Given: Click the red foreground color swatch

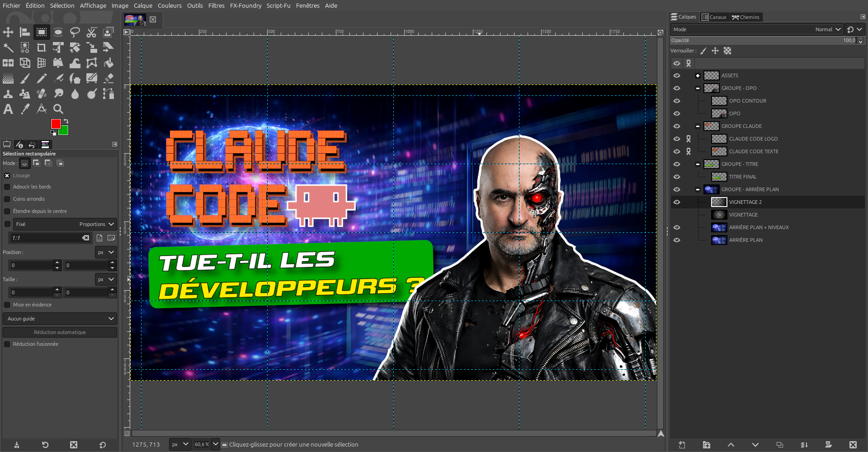Looking at the screenshot, I should pyautogui.click(x=55, y=123).
